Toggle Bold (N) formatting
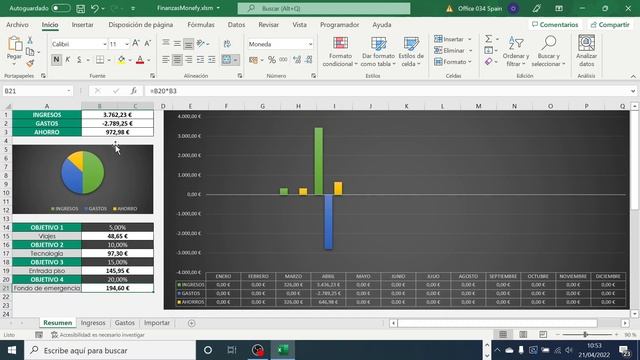Viewport: 640px width, 360px height. pos(56,60)
